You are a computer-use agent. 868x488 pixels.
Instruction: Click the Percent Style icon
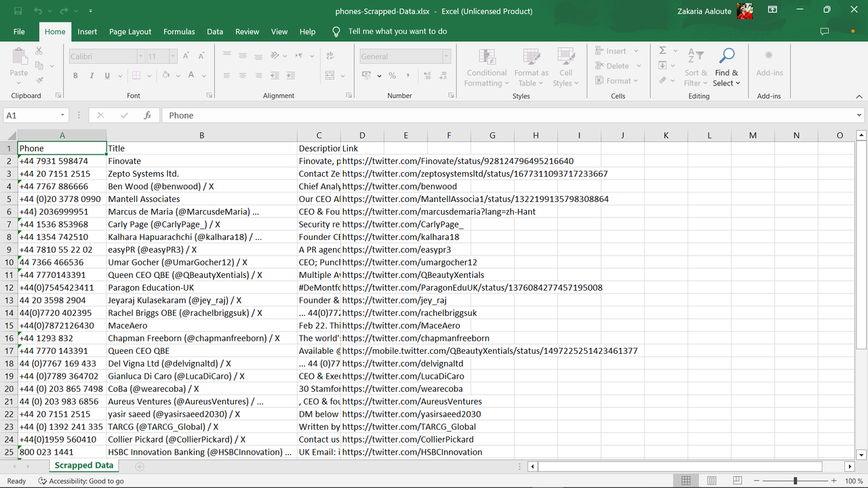click(392, 75)
